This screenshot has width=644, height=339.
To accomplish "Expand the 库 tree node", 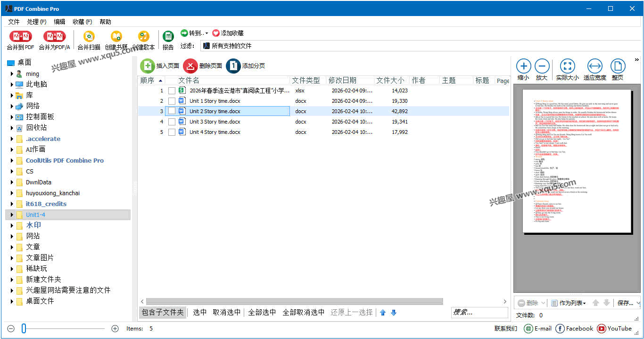I will pos(12,95).
